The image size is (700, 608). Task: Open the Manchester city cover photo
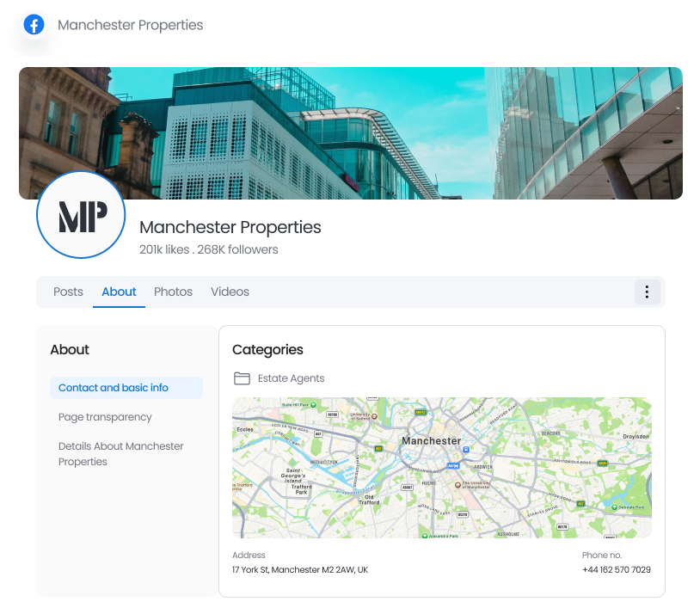coord(351,133)
